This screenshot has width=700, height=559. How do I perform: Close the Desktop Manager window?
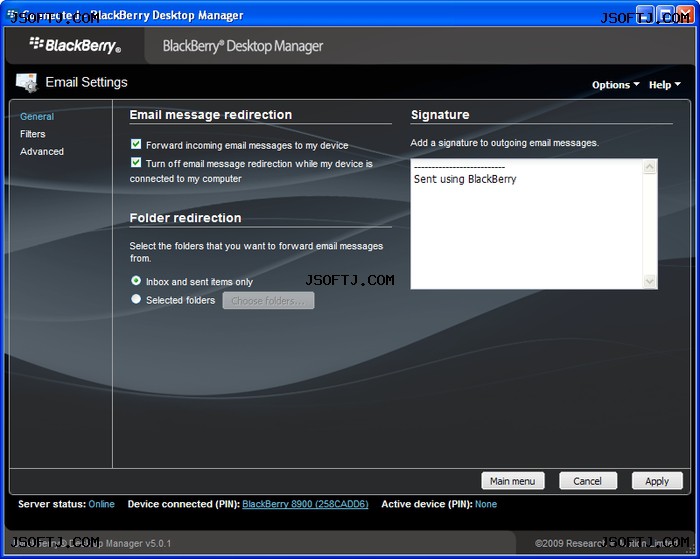(685, 14)
